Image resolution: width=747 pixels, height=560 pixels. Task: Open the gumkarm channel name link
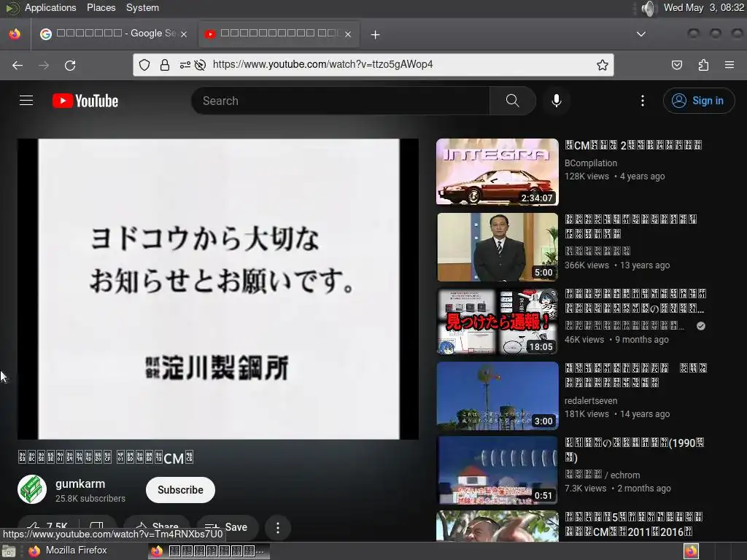click(x=80, y=484)
